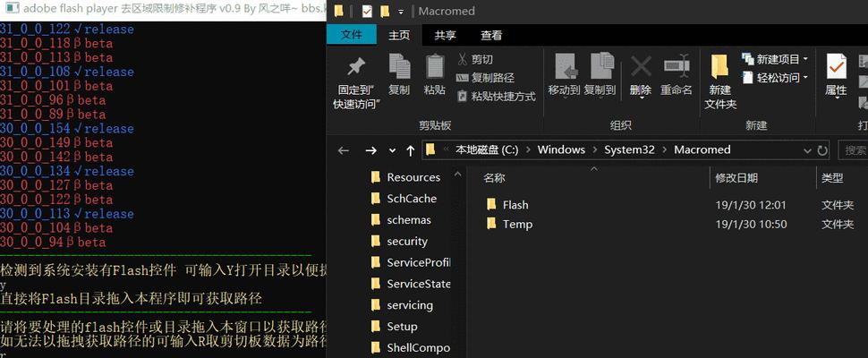Go up one folder level
The height and width of the screenshot is (358, 868).
point(410,150)
